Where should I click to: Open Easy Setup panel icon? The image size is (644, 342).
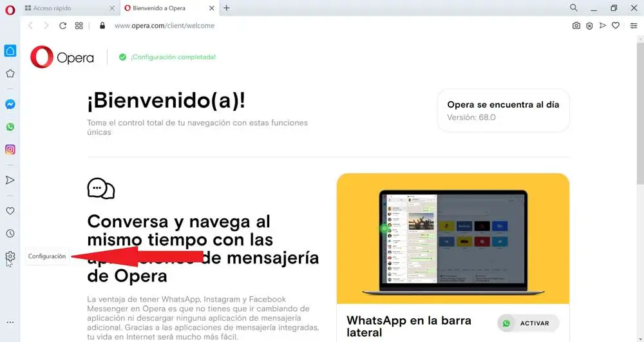point(634,26)
